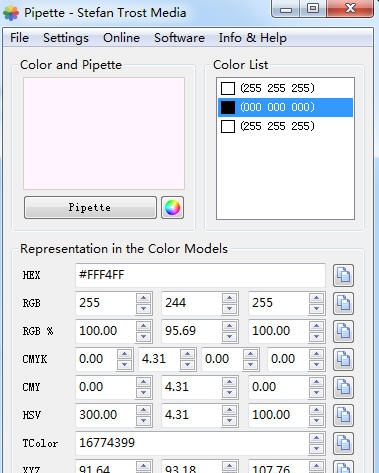Select the black (000 000 000) list entry
The image size is (379, 473).
click(285, 107)
